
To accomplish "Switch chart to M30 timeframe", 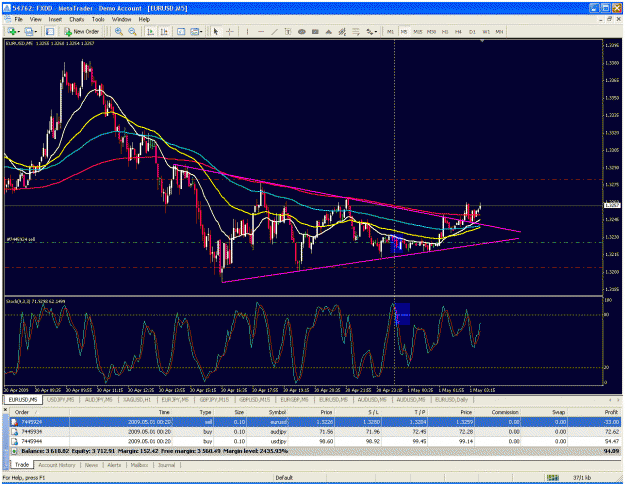I will pos(431,31).
